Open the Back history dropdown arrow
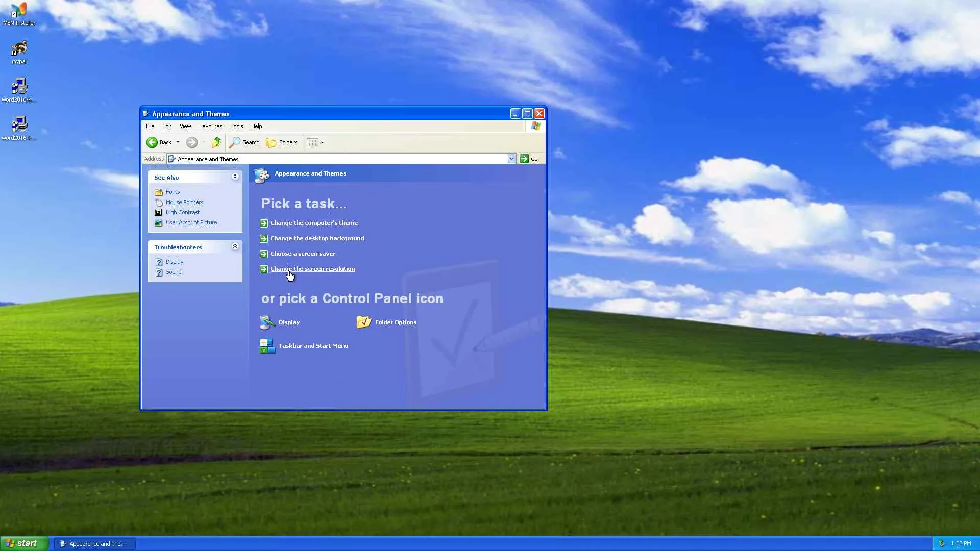This screenshot has width=980, height=551. pos(178,142)
